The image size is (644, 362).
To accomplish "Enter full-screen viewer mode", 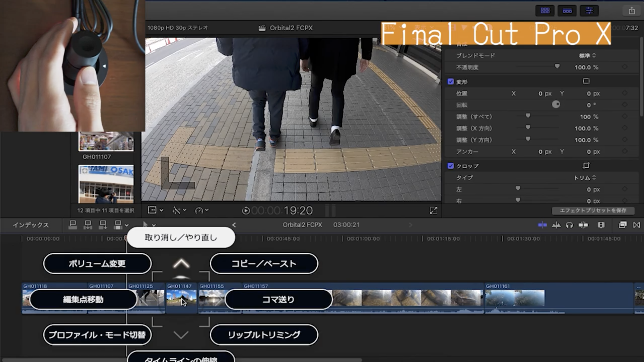I will click(433, 210).
